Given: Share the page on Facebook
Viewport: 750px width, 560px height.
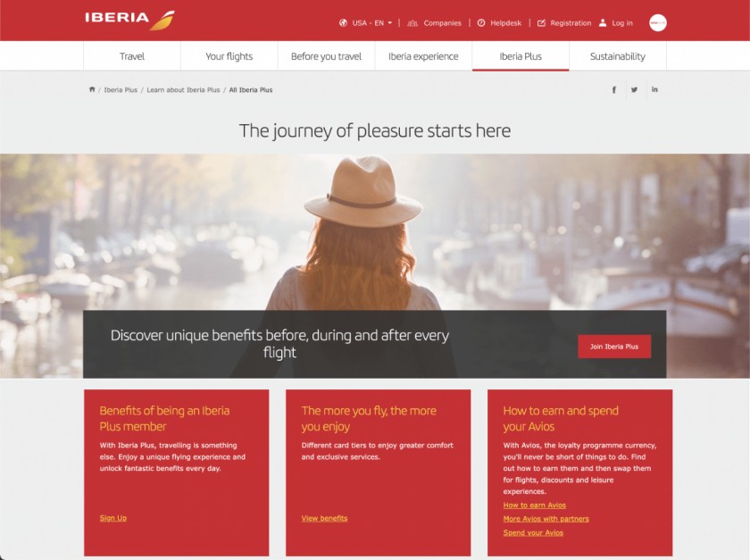Looking at the screenshot, I should (x=614, y=89).
